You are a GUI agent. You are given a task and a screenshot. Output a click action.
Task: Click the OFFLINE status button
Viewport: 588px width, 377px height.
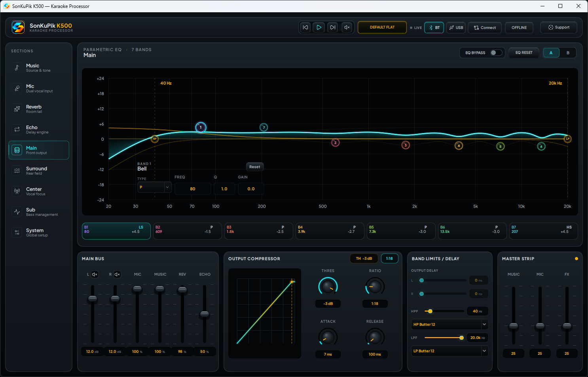pos(519,28)
